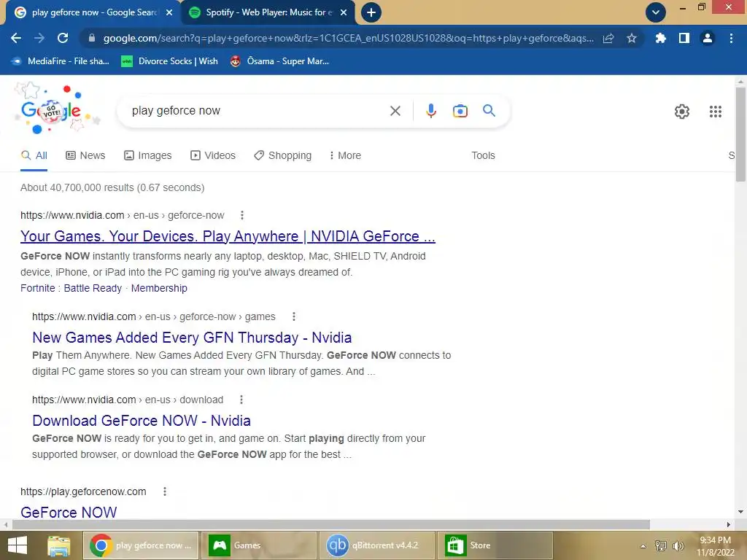The width and height of the screenshot is (747, 560).
Task: Open the Chrome profile avatar menu
Action: click(708, 38)
